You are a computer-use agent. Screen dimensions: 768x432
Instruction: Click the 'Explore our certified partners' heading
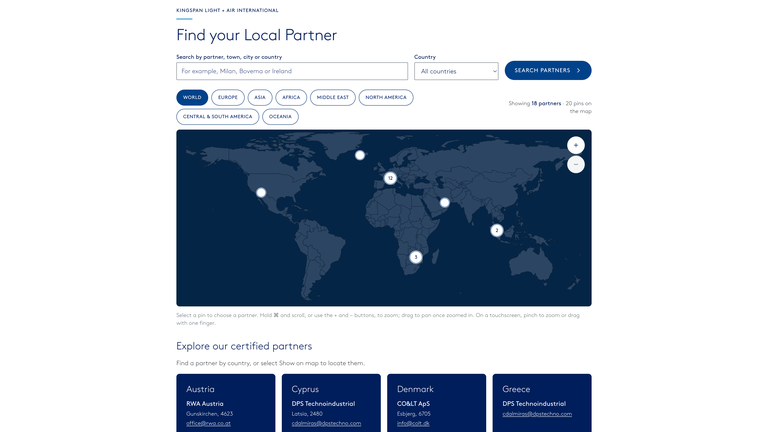(244, 346)
